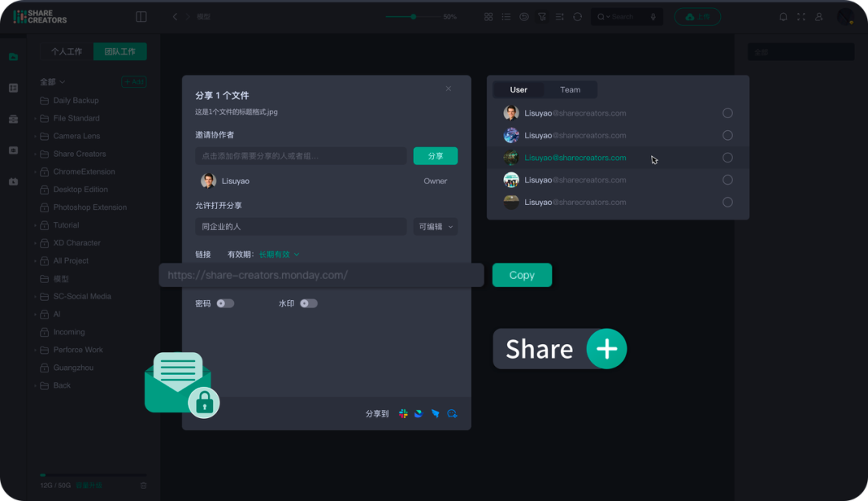Open the bottom left rail icon
The image size is (868, 501).
(14, 181)
